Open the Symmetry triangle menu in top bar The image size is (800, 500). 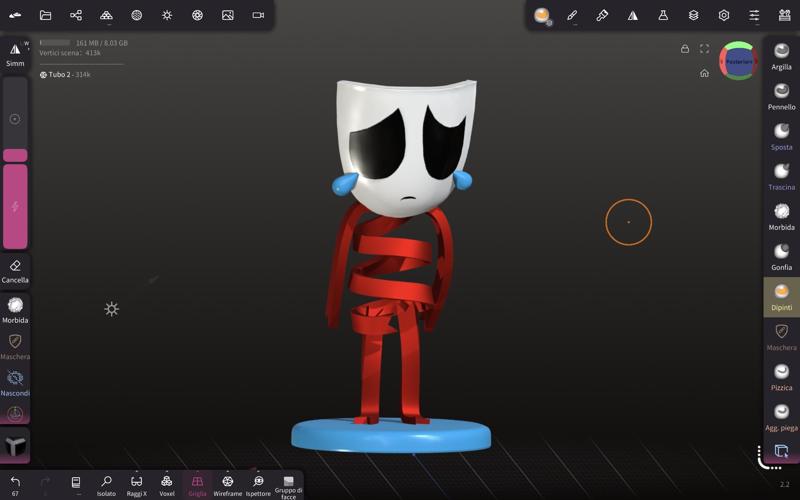(x=633, y=15)
